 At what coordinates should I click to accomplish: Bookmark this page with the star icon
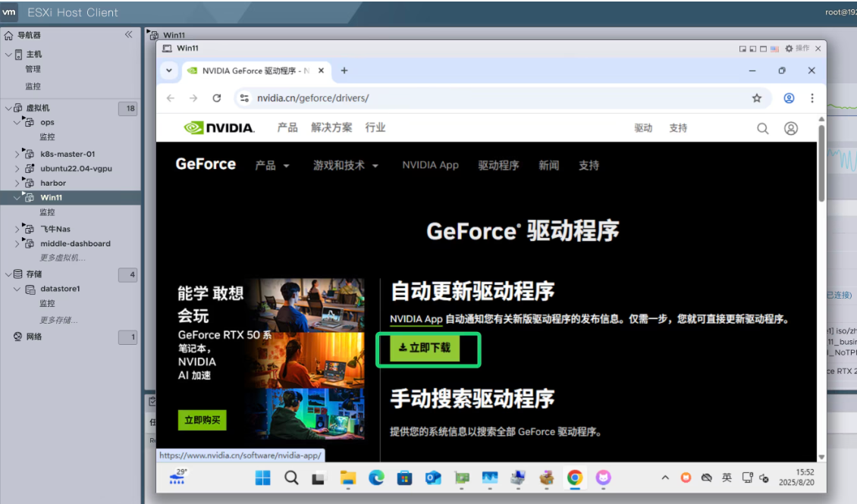(x=756, y=99)
